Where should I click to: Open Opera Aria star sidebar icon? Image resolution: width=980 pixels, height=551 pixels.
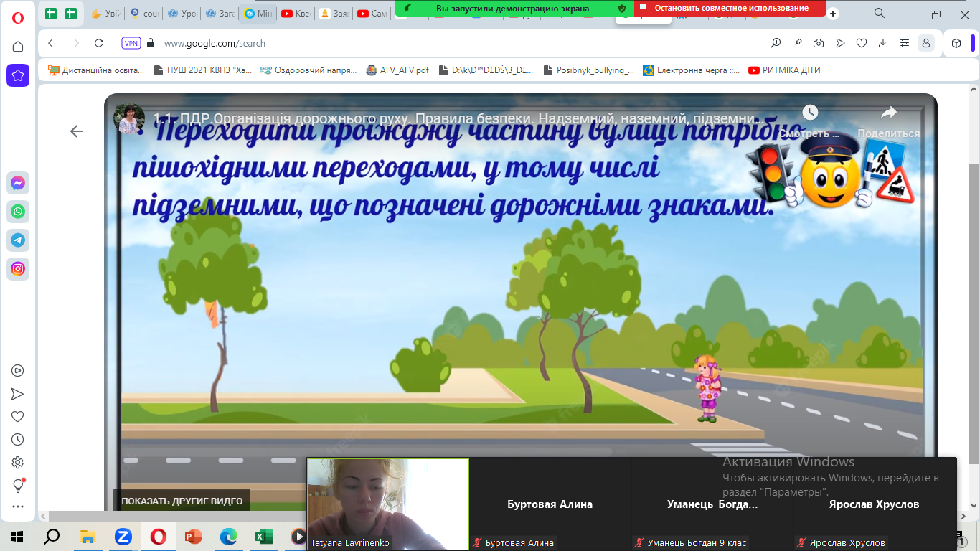[x=18, y=75]
